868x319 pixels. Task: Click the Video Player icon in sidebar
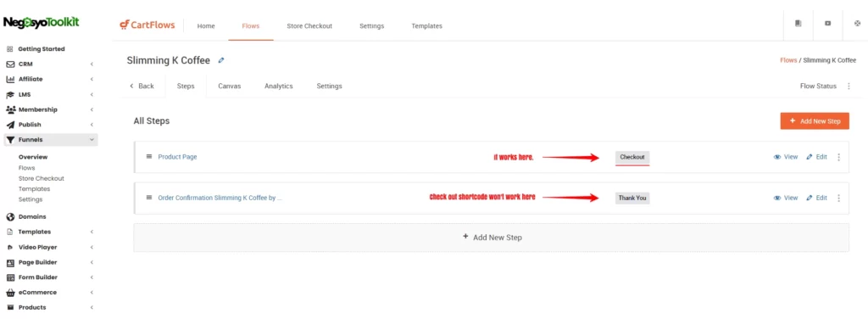coord(10,248)
